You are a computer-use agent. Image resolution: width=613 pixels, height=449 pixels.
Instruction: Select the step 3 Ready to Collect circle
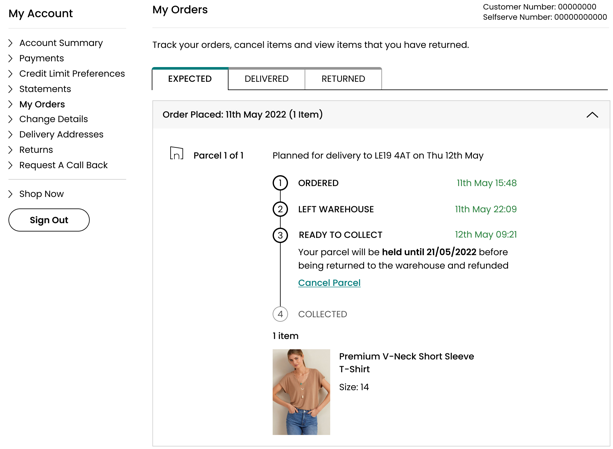tap(280, 235)
